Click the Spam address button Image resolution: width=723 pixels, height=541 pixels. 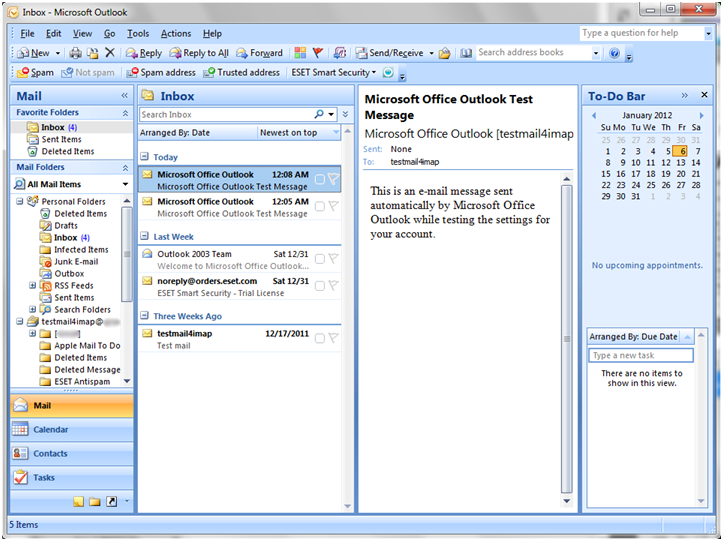pos(161,72)
